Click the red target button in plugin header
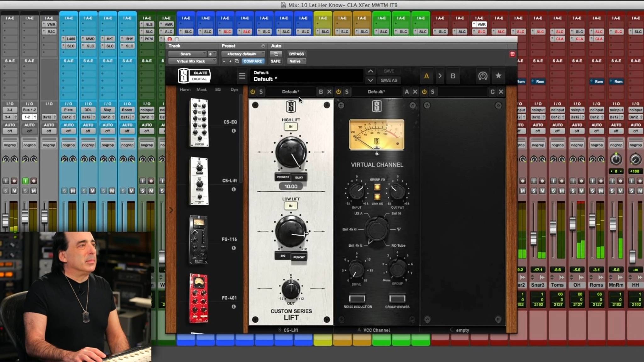Image resolution: width=644 pixels, height=362 pixels. (x=512, y=54)
